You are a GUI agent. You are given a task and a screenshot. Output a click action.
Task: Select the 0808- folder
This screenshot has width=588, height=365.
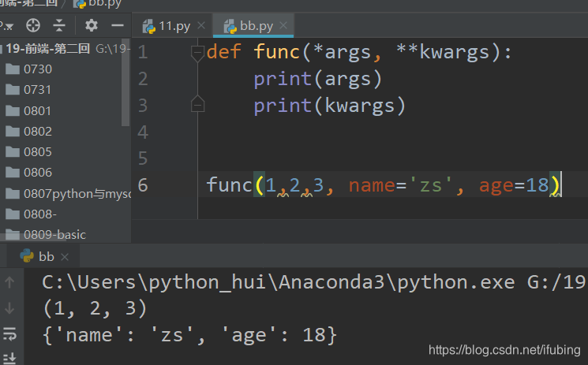coord(39,214)
